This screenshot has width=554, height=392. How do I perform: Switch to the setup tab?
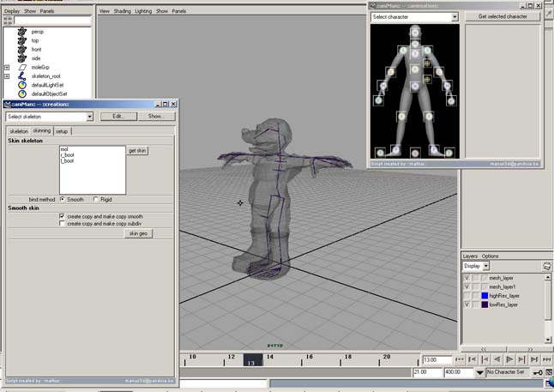tap(62, 131)
